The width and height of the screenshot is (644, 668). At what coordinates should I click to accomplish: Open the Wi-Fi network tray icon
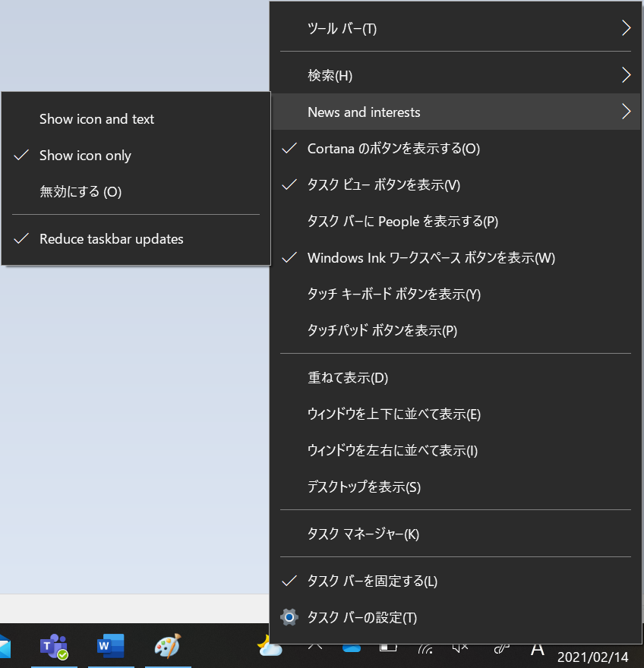[425, 648]
